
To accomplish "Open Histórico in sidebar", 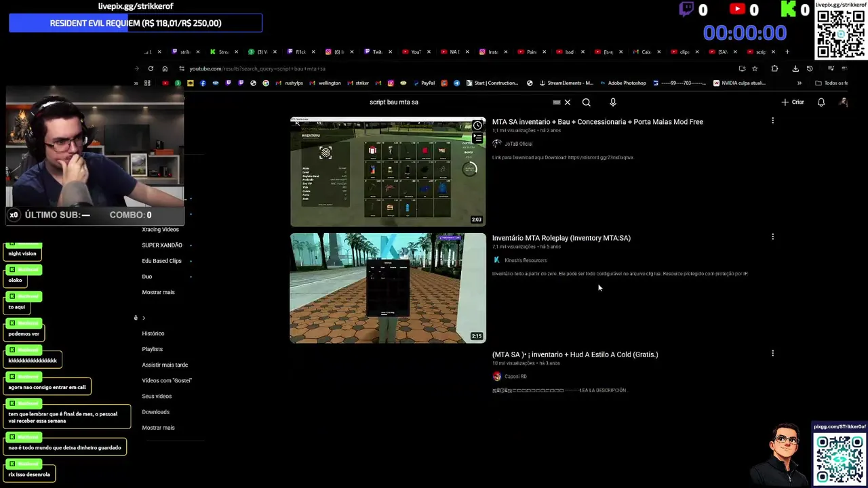I will click(153, 333).
